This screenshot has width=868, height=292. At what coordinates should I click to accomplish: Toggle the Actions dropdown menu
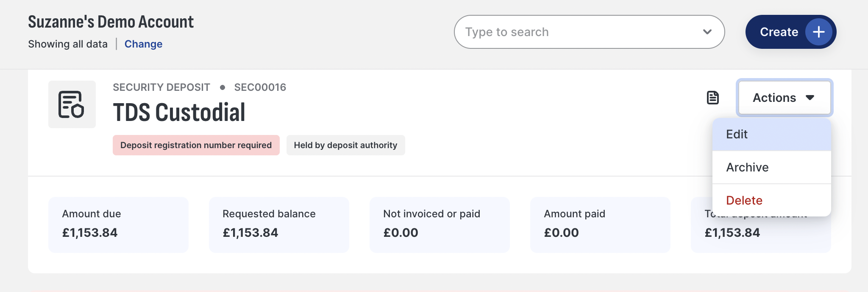(785, 98)
